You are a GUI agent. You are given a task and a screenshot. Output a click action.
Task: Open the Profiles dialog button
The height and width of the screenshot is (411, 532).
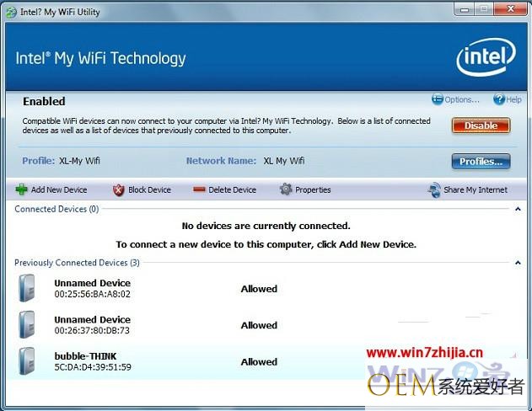pyautogui.click(x=481, y=161)
